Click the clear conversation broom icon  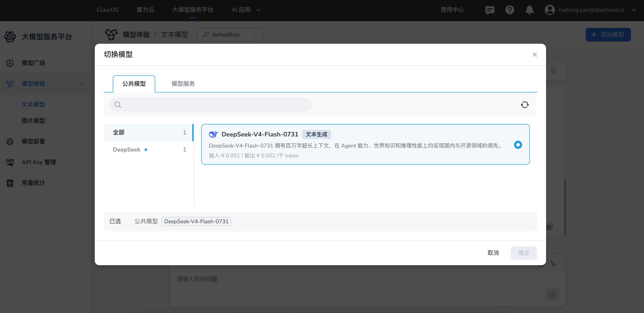coord(553,264)
